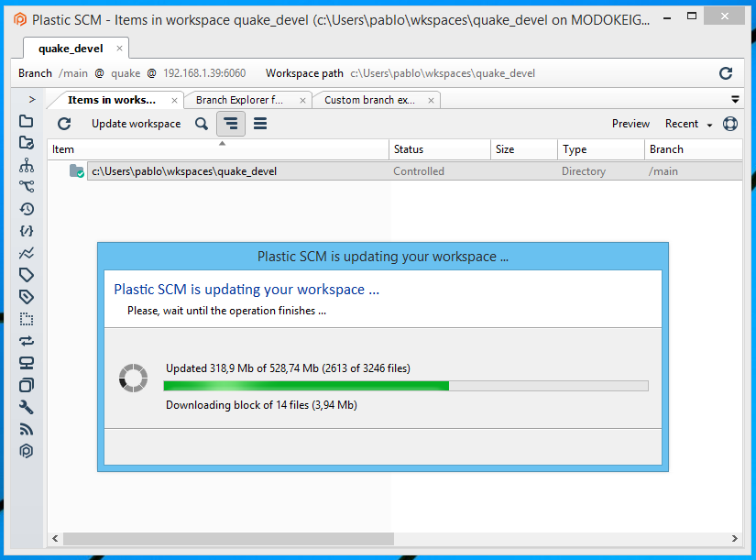Image resolution: width=756 pixels, height=560 pixels.
Task: Click the stacked squares sidebar icon
Action: click(x=26, y=385)
